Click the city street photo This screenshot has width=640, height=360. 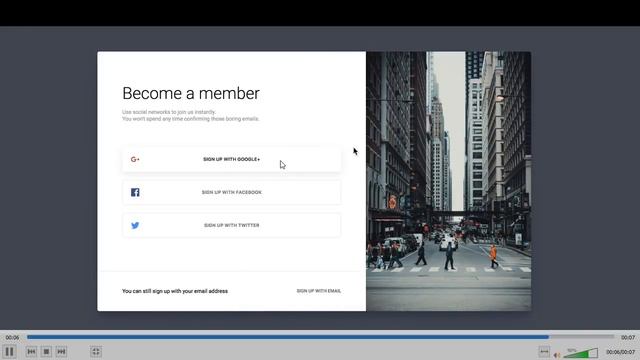(x=449, y=181)
